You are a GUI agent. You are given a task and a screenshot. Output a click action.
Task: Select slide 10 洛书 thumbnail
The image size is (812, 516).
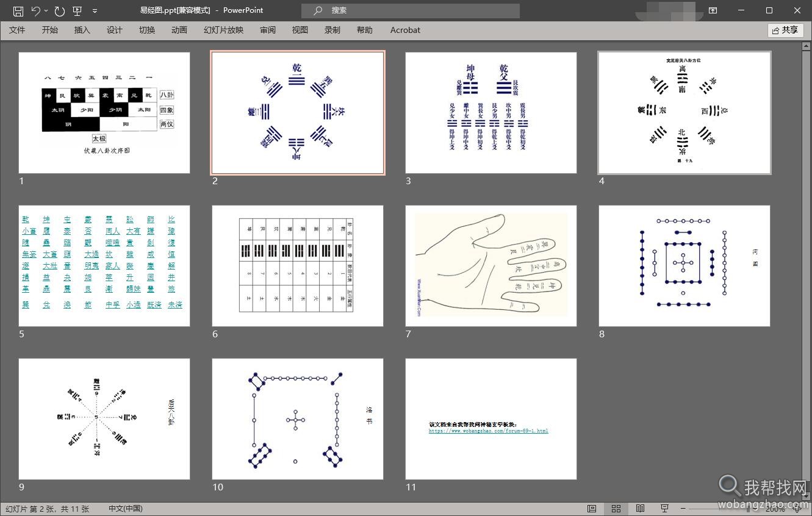pos(298,418)
